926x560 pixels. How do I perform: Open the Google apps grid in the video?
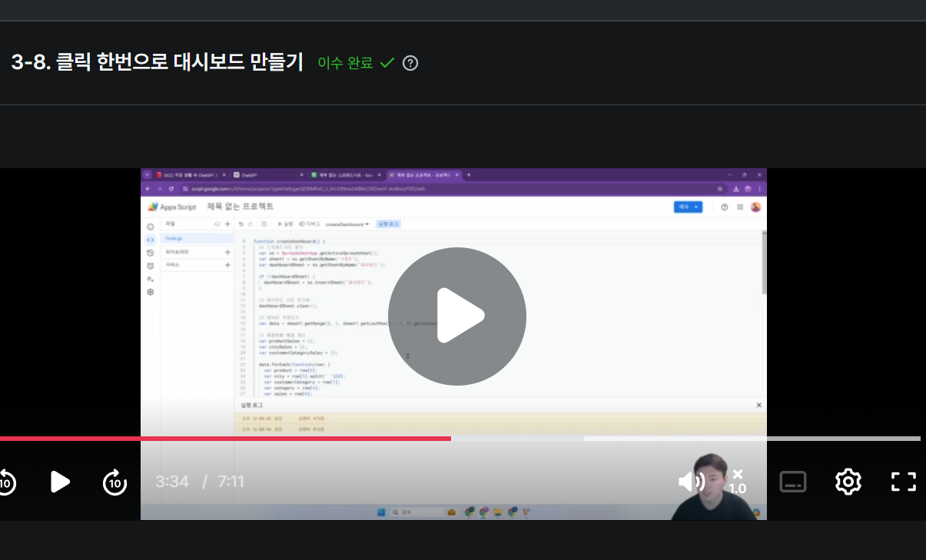pyautogui.click(x=740, y=207)
